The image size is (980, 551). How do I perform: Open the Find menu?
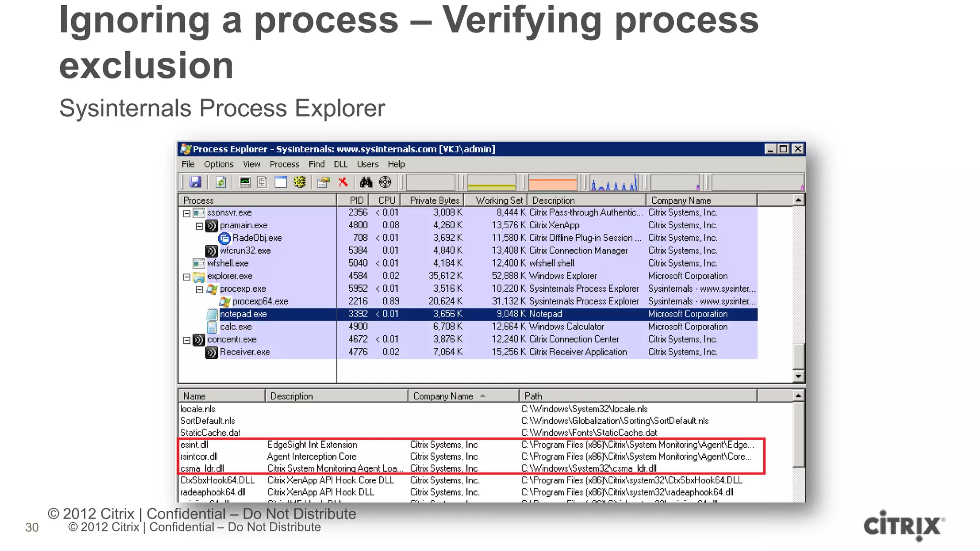click(x=316, y=164)
